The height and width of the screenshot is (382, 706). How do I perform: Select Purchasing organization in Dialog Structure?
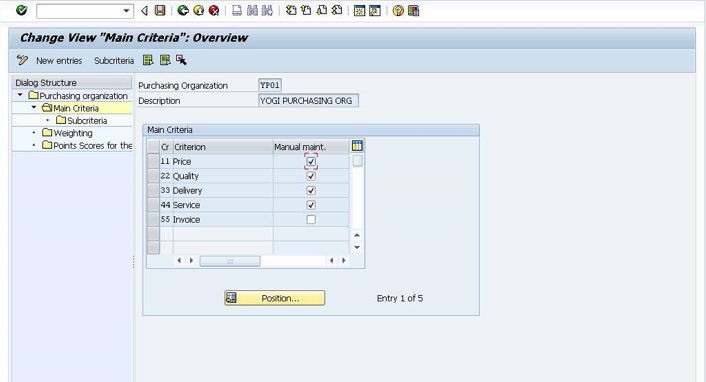pos(83,96)
